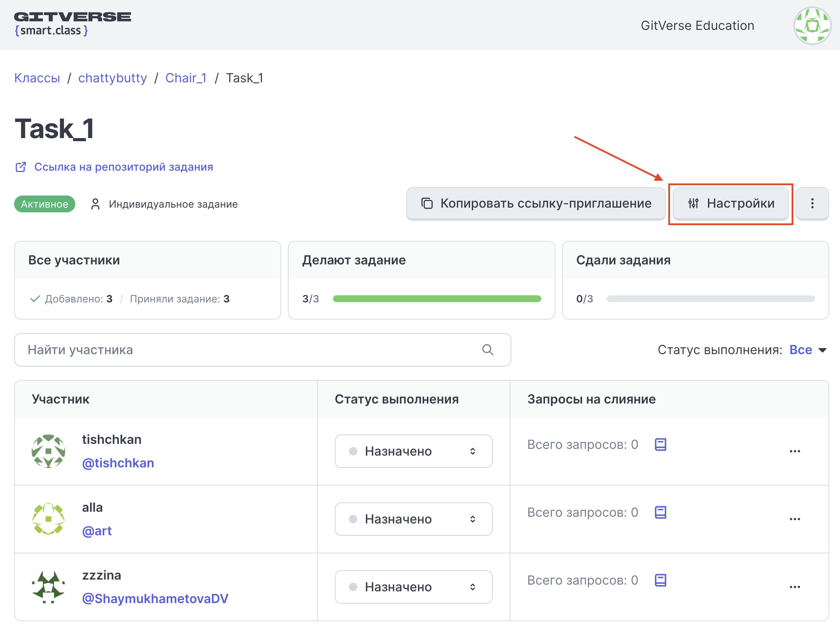Open row actions ellipsis for zzzina

(x=795, y=587)
